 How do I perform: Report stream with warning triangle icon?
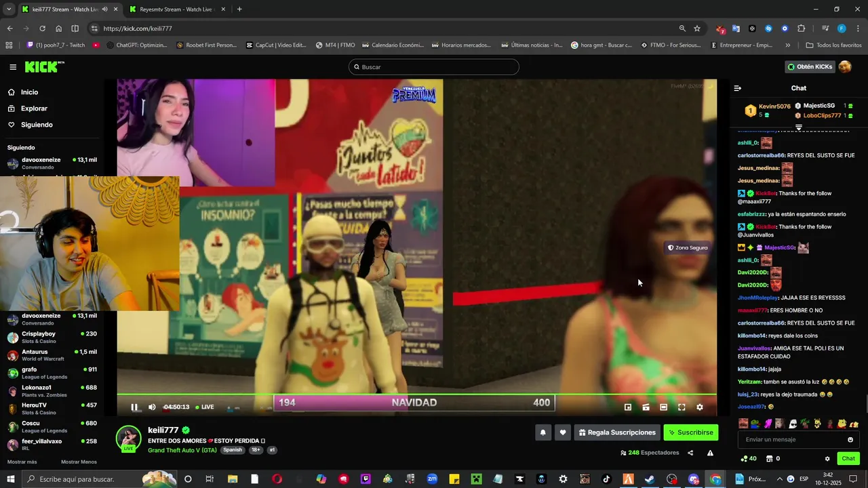(710, 453)
